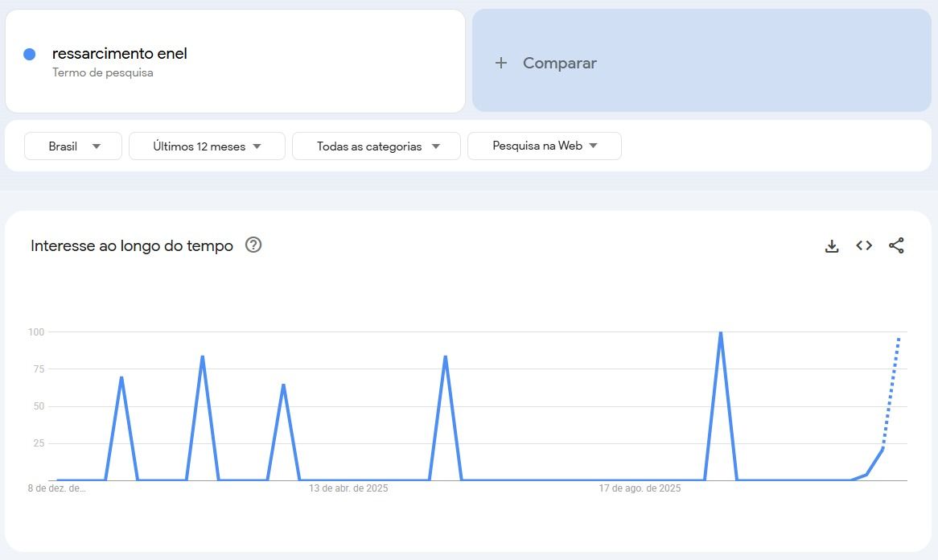Screen dimensions: 938x560
Task: Open the embed code icon
Action: pyautogui.click(x=864, y=246)
